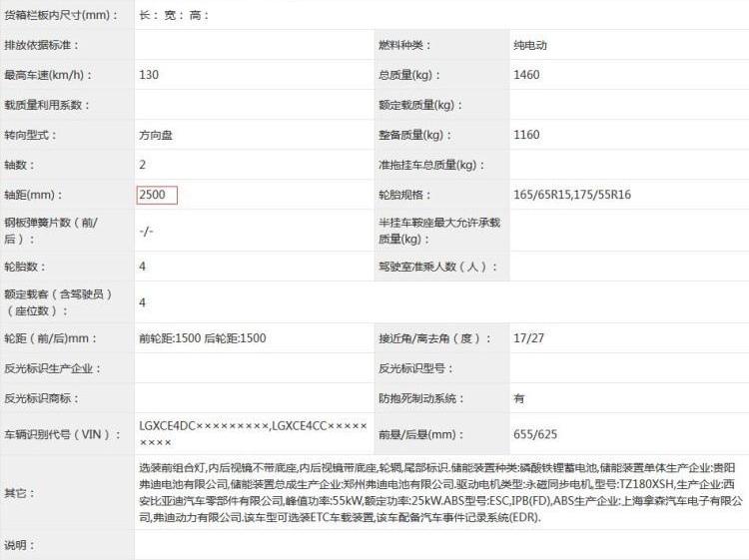Click the 驾驶室准乘人数 label
749x560 pixels.
click(x=438, y=267)
